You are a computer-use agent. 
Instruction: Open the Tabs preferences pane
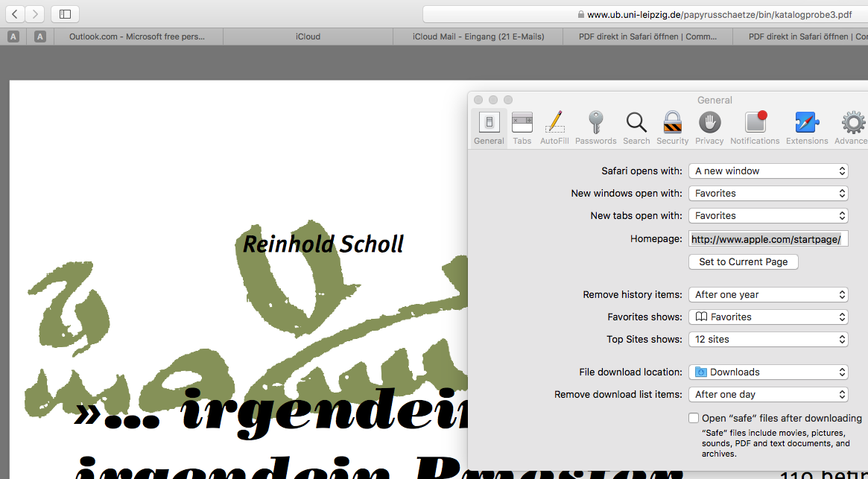pos(522,128)
